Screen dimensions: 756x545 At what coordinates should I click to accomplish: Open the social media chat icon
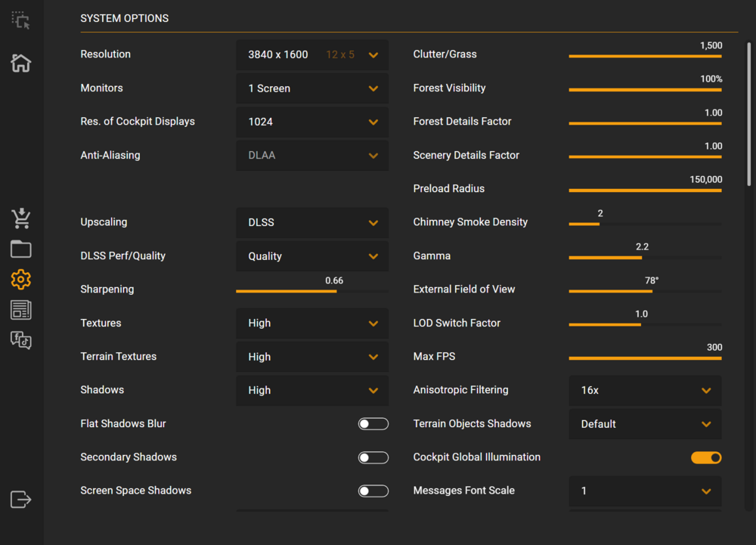(20, 340)
